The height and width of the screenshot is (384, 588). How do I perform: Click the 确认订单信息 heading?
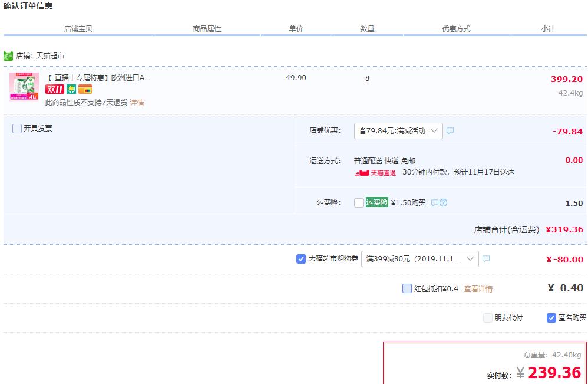click(x=28, y=6)
